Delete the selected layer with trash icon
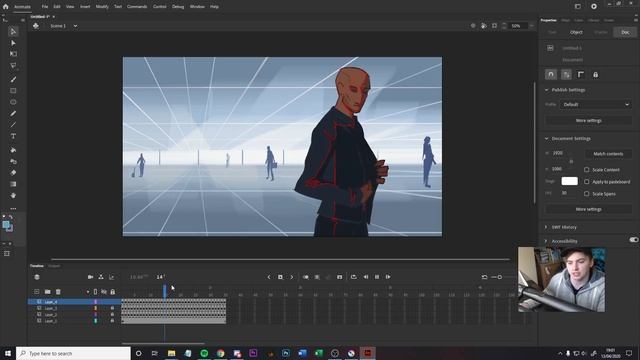Viewport: 640px width, 360px height. click(x=58, y=292)
